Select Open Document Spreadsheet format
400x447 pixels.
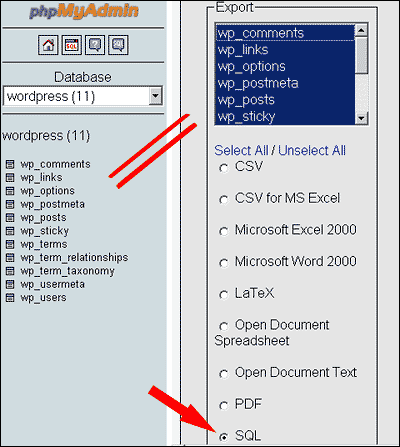click(x=224, y=326)
